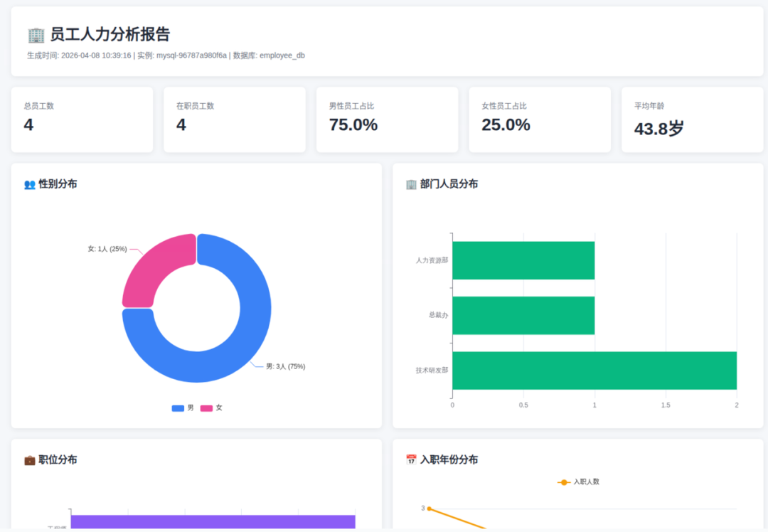Click the 职位分布 section heading
Screen dimensions: 768x532
pyautogui.click(x=58, y=460)
